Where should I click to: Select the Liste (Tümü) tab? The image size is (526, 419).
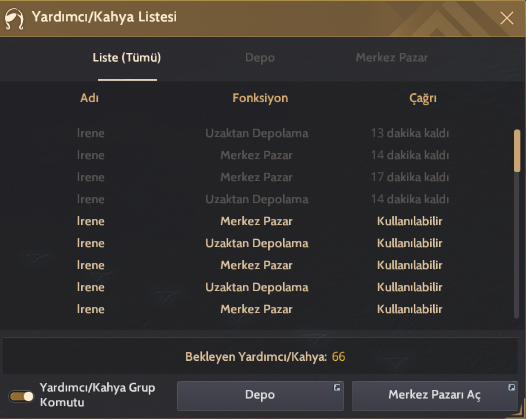127,58
